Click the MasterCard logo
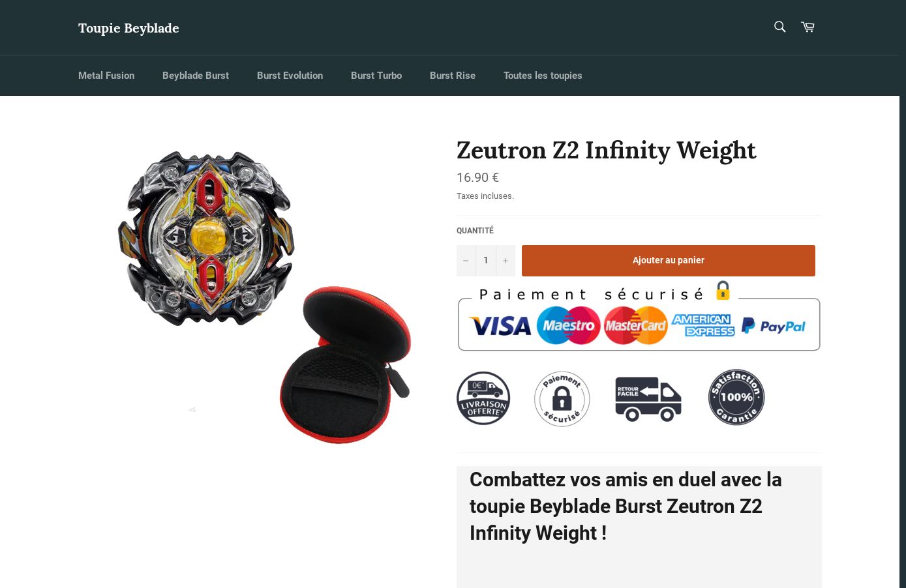The width and height of the screenshot is (906, 588). point(635,325)
